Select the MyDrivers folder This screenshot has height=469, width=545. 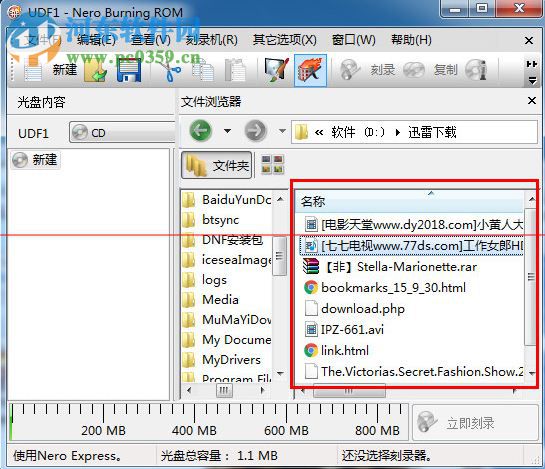click(x=222, y=360)
